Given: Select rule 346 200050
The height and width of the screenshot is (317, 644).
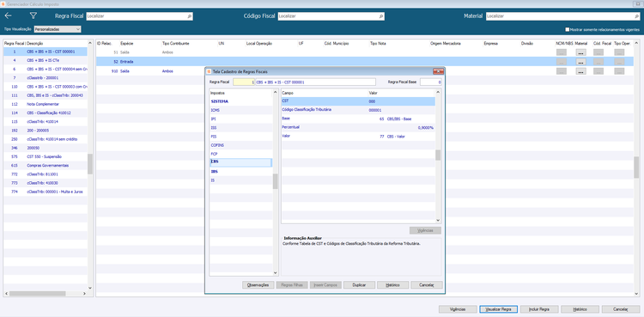Looking at the screenshot, I should [46, 148].
